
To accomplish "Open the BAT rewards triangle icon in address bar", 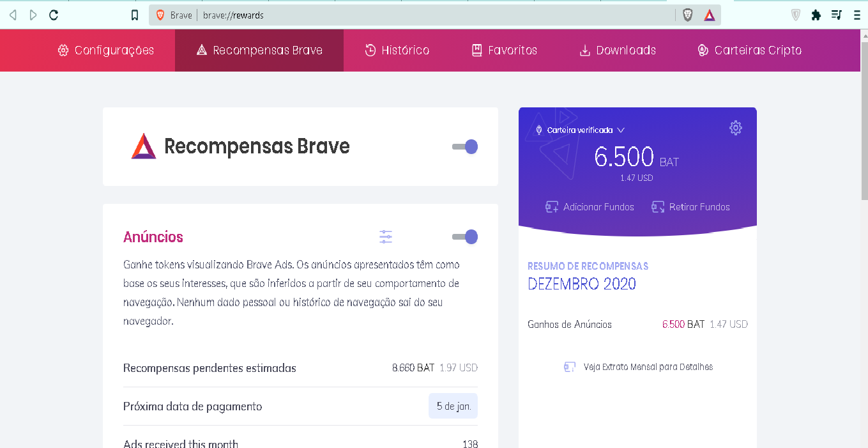I will pos(710,15).
